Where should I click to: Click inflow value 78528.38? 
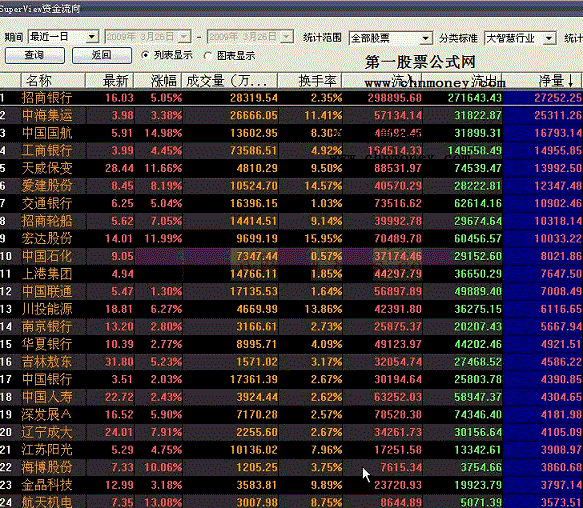398,415
